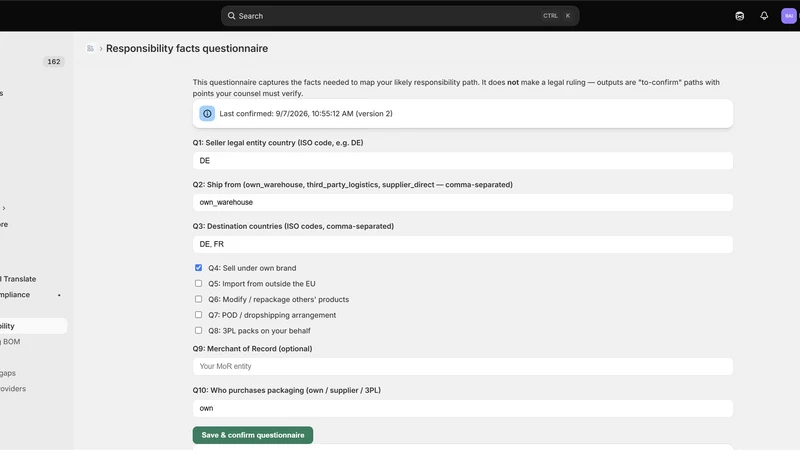Click the Q9 Merchant of Record field
This screenshot has width=800, height=450.
coord(463,366)
